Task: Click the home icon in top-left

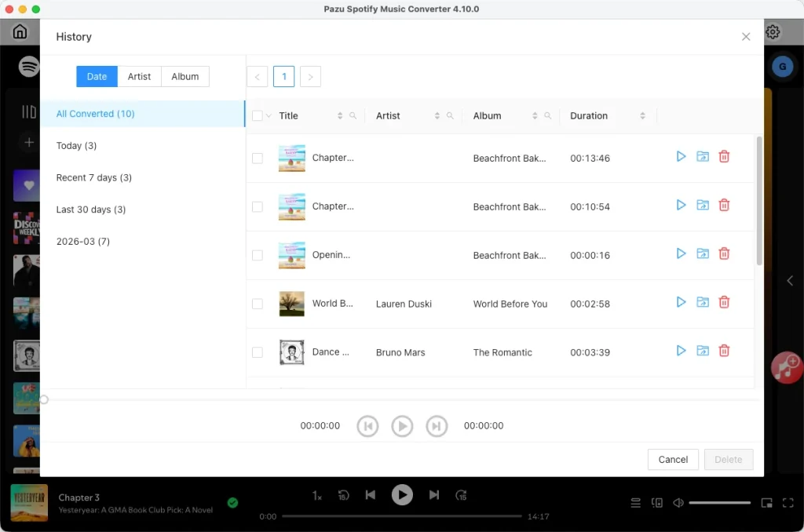Action: [x=20, y=31]
